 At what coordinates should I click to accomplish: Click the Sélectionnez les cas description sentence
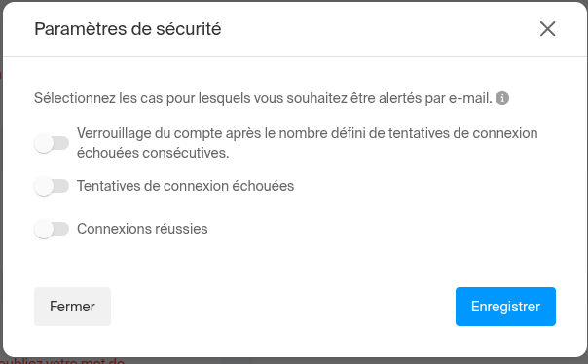(x=263, y=98)
